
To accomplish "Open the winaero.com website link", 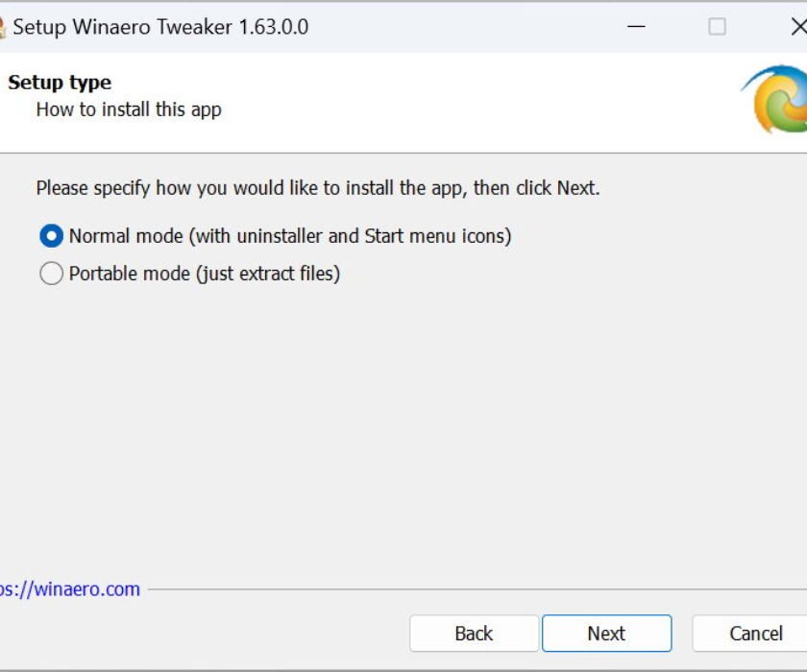I will click(x=69, y=588).
